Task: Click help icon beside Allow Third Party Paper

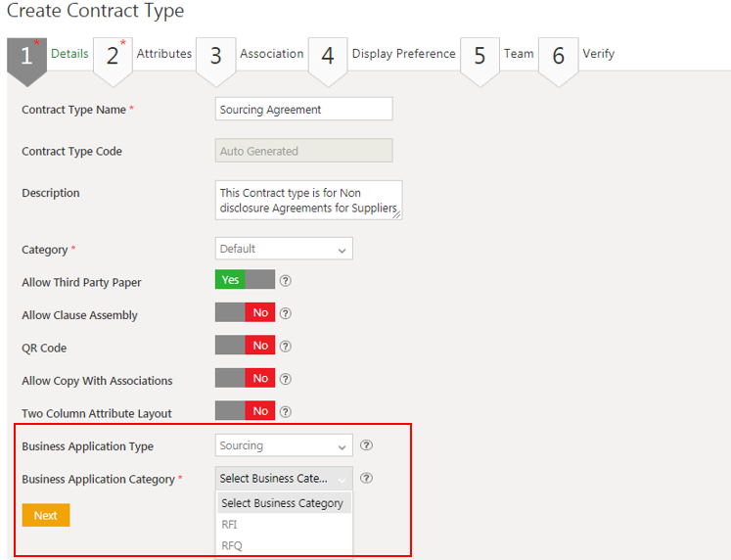Action: point(286,281)
